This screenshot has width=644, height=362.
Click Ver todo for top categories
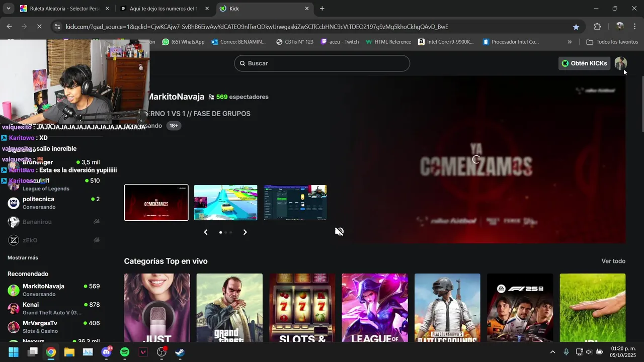(613, 261)
